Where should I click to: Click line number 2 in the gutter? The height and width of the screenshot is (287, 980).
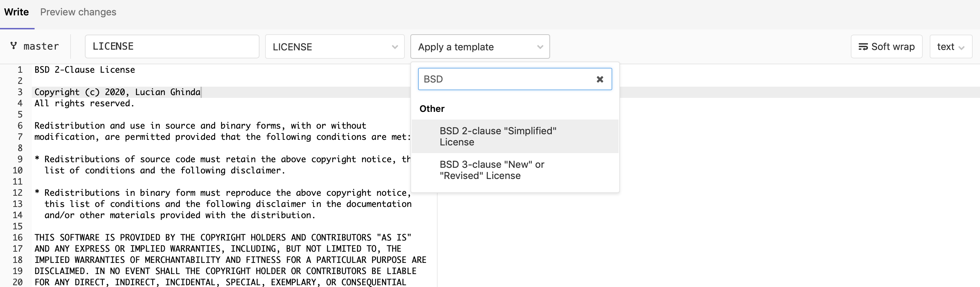pos(20,81)
